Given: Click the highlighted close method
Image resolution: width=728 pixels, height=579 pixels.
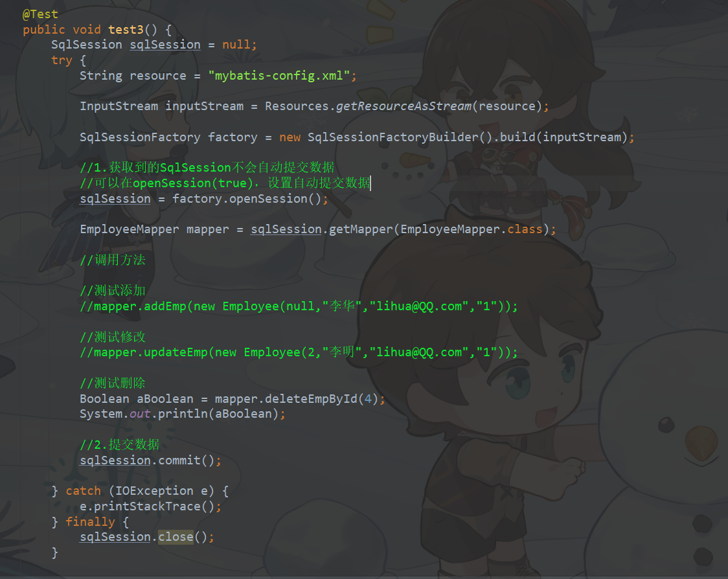Looking at the screenshot, I should click(176, 537).
